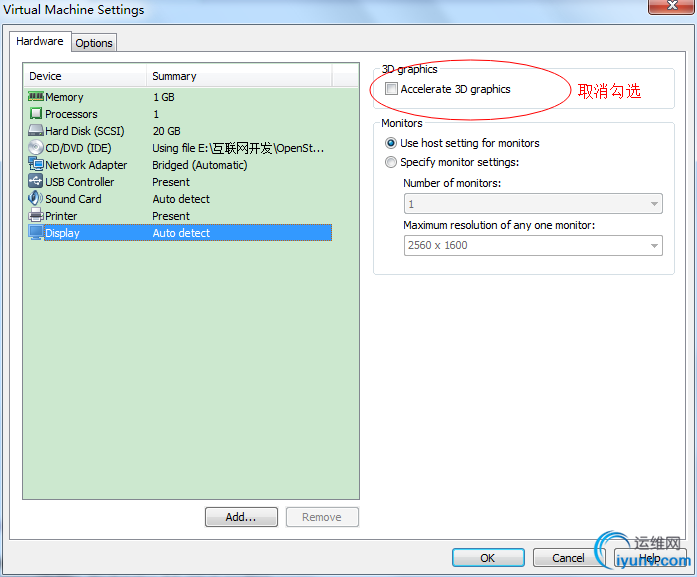Screen dimensions: 697x577
Task: Switch to the Options tab
Action: tap(94, 43)
